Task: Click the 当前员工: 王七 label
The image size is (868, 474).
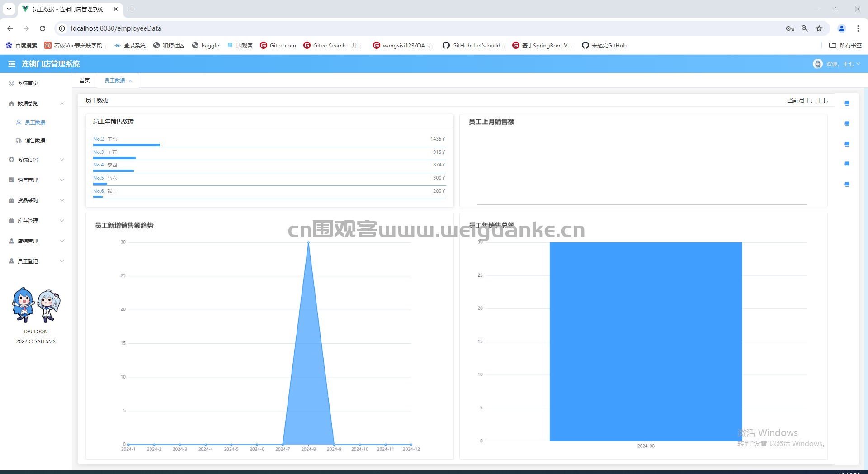Action: 807,100
